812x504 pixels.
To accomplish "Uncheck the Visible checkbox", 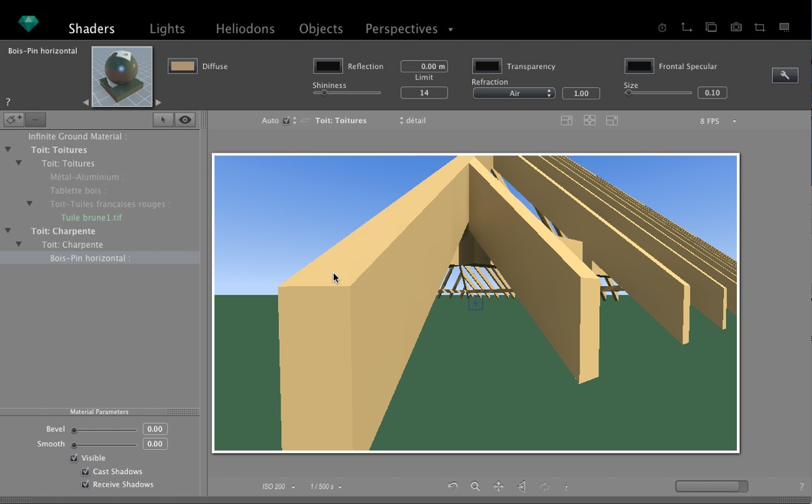I will pos(74,458).
